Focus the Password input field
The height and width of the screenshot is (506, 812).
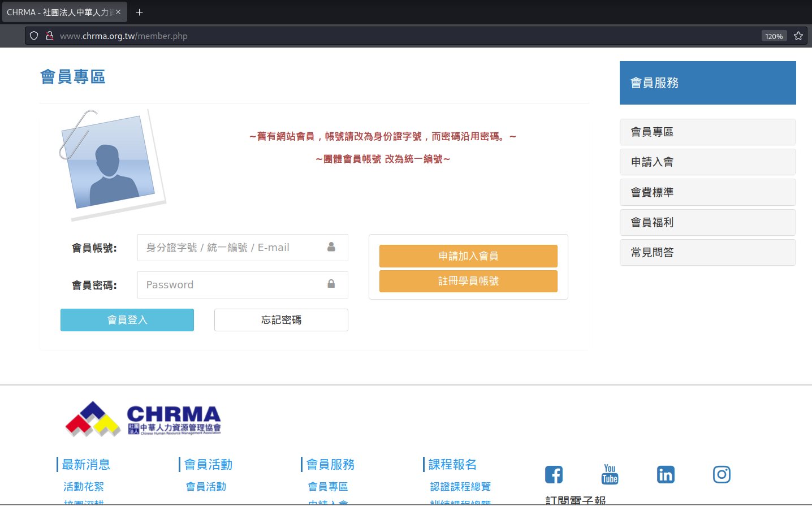point(243,285)
